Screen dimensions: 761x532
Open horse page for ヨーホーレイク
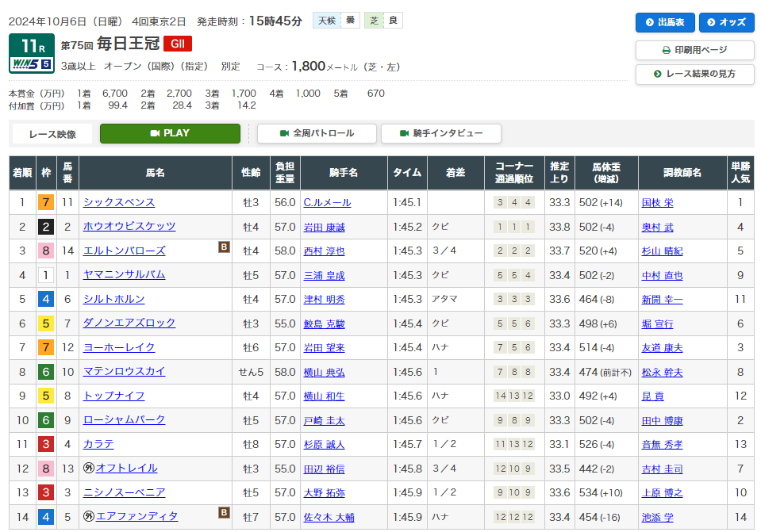point(119,348)
